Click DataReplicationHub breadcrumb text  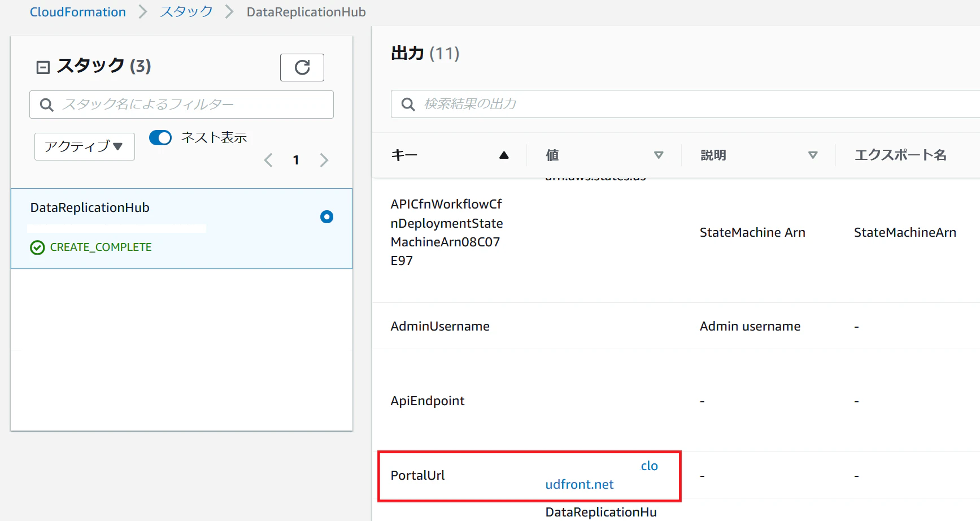[306, 12]
